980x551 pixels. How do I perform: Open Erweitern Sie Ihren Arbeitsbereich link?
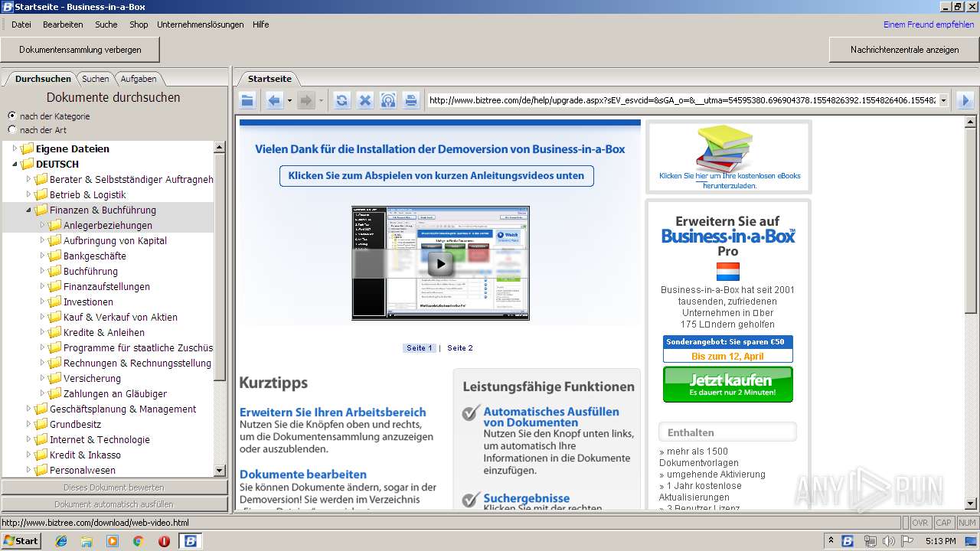(333, 412)
